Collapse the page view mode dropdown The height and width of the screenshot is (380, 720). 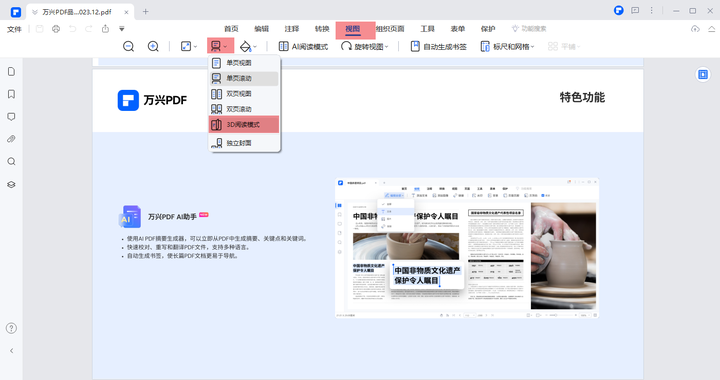point(220,46)
